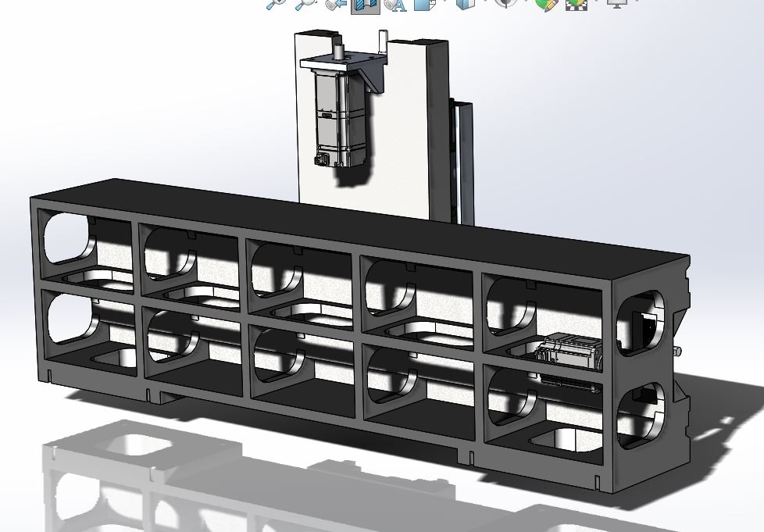
Task: Open the Hide/Show Items icon
Action: coord(506,3)
